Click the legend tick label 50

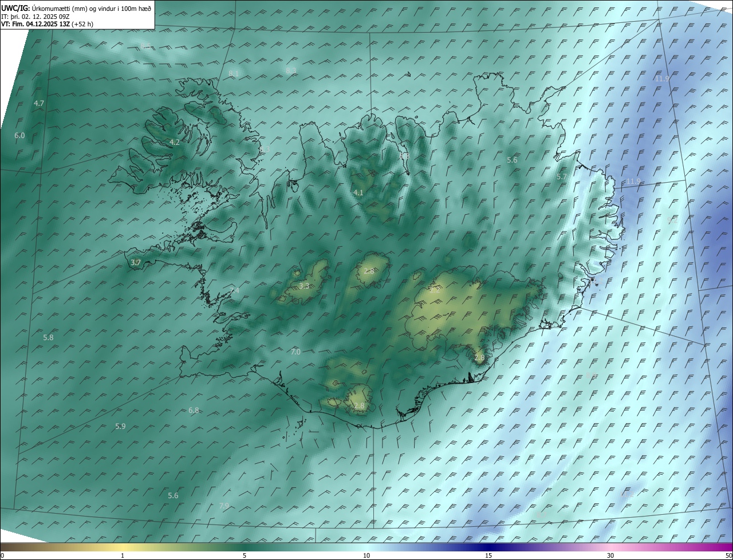(728, 555)
